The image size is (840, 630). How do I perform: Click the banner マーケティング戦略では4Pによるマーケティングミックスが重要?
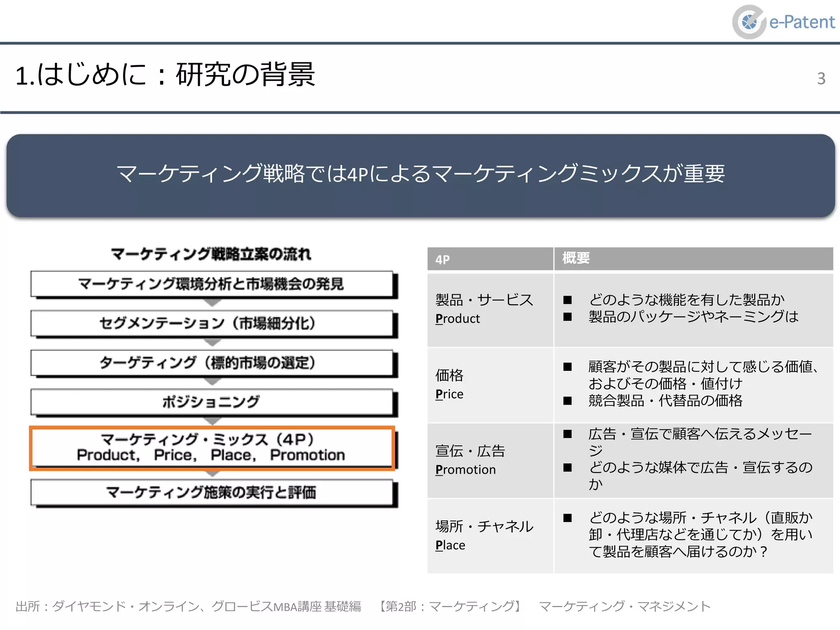pos(420,175)
